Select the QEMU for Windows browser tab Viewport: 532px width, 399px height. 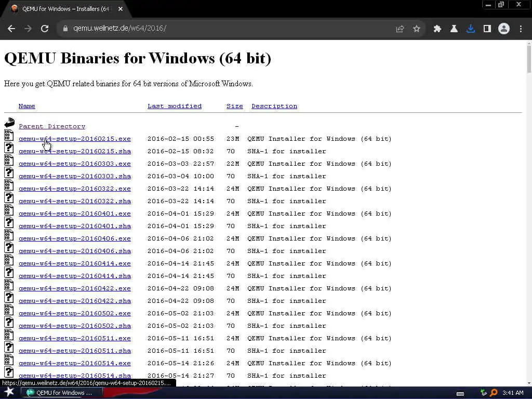pyautogui.click(x=66, y=9)
